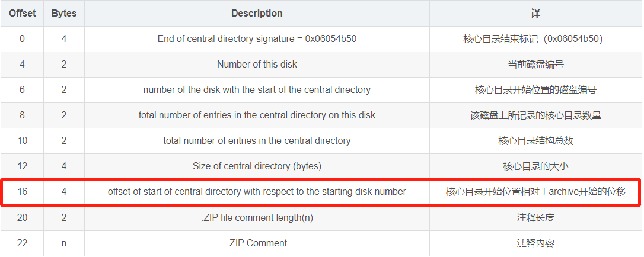This screenshot has height=257, width=644.
Task: Click 'total number of entries in the central directory on this disk'
Action: click(257, 115)
